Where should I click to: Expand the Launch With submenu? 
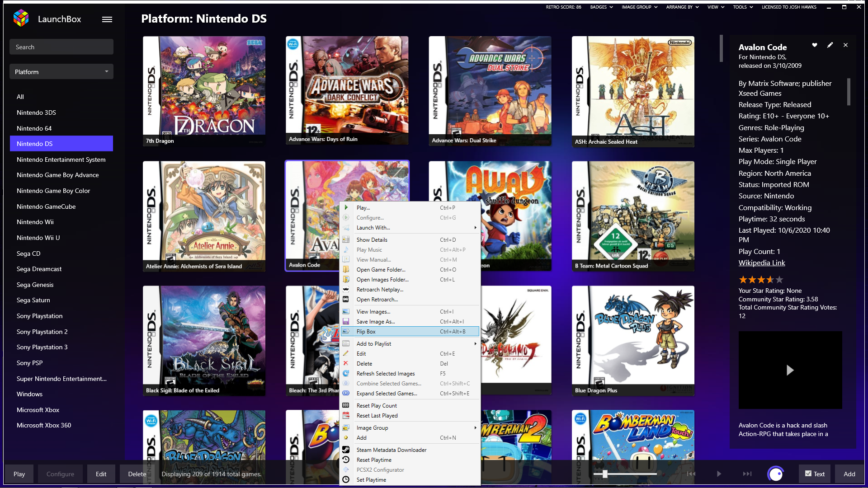coord(410,227)
